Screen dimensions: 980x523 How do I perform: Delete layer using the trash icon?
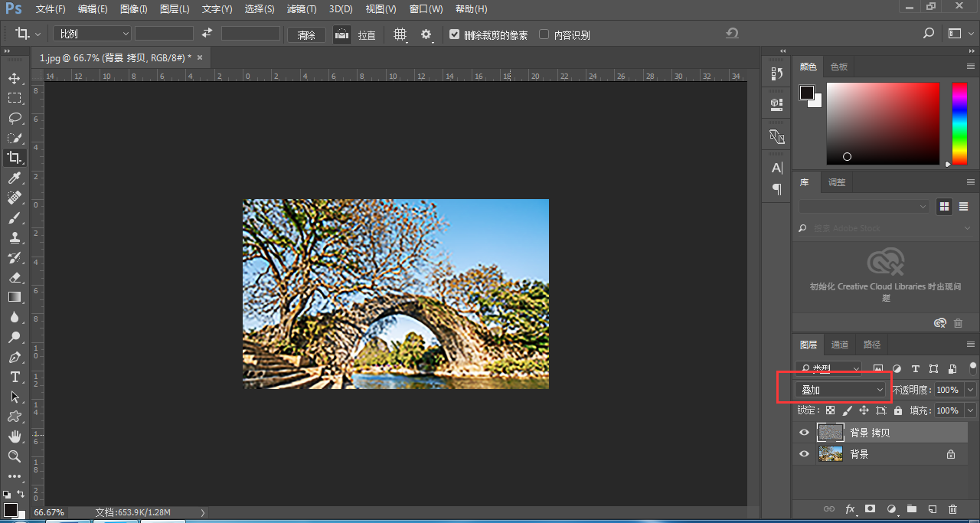[952, 508]
